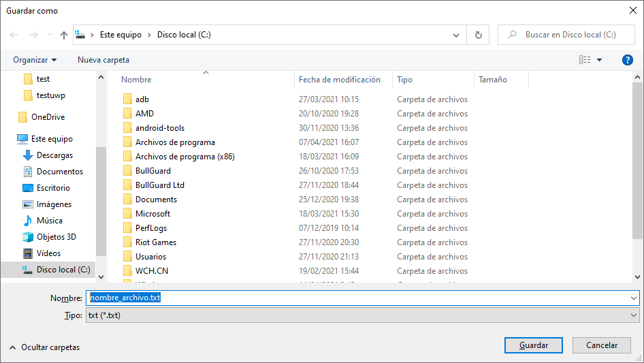Select the test folder in sidebar
Screen dimensions: 644x363
(43, 79)
